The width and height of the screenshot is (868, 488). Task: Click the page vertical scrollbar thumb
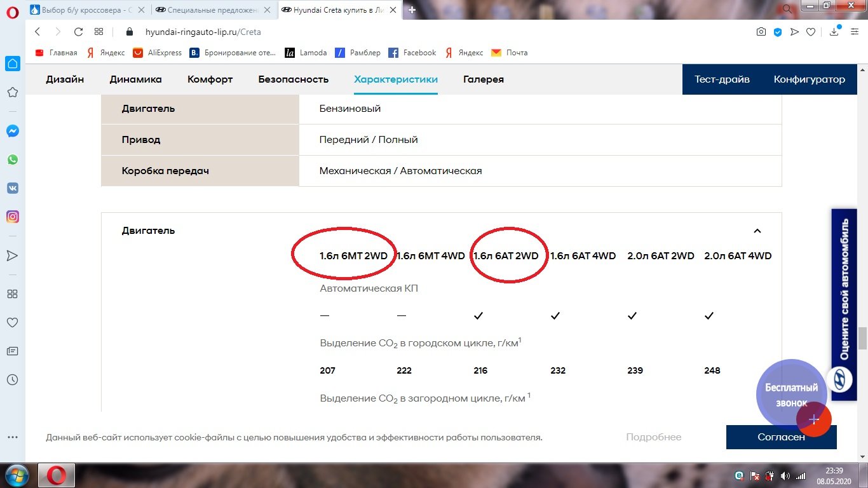(862, 338)
